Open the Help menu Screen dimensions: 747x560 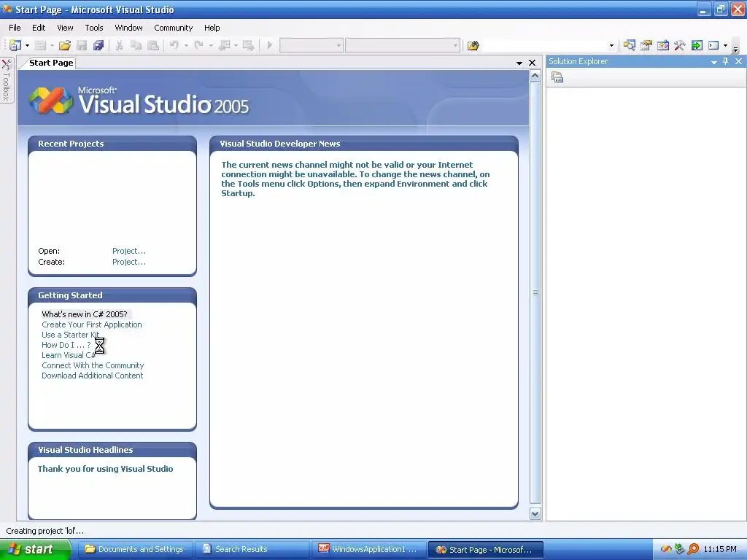(x=212, y=28)
